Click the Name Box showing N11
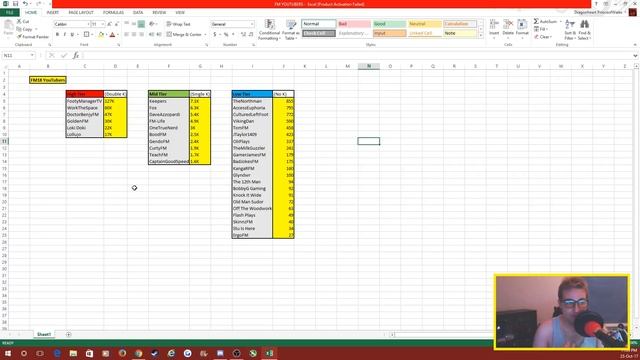 18,55
